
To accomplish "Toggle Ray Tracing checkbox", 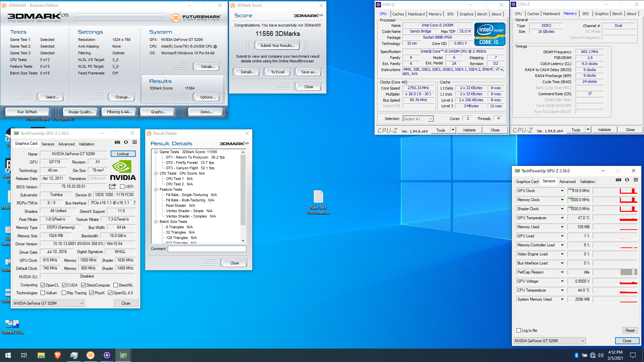I will [x=64, y=293].
